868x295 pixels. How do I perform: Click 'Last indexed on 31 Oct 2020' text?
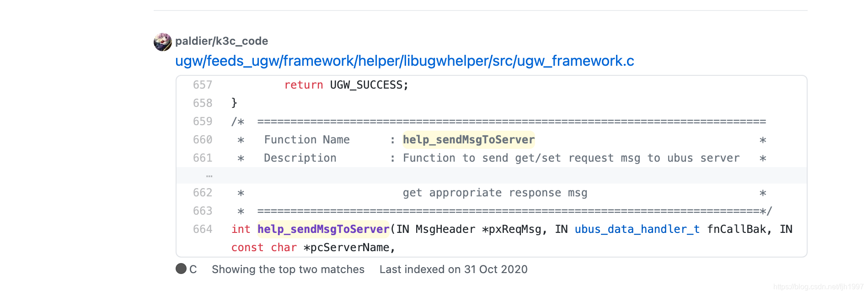coord(454,269)
